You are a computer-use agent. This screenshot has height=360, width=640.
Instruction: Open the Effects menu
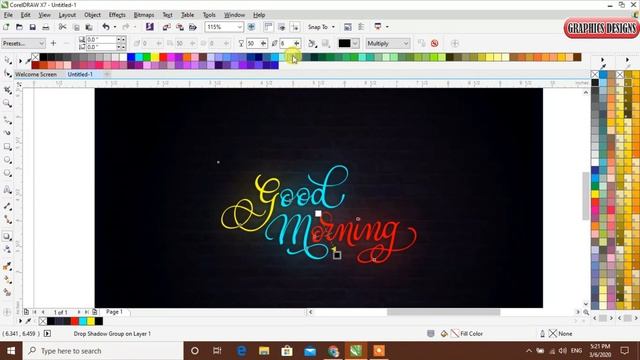(117, 15)
